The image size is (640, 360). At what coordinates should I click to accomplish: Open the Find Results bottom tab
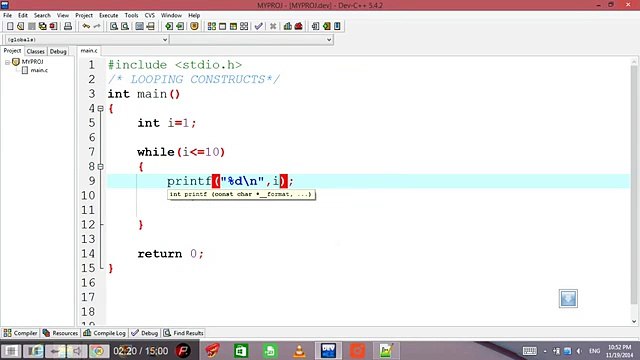(x=184, y=333)
